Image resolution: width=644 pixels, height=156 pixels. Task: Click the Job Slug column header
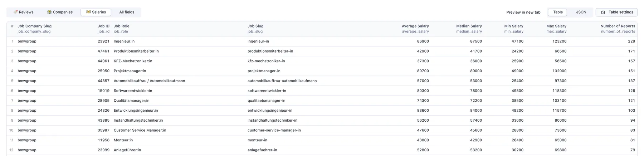coord(255,29)
